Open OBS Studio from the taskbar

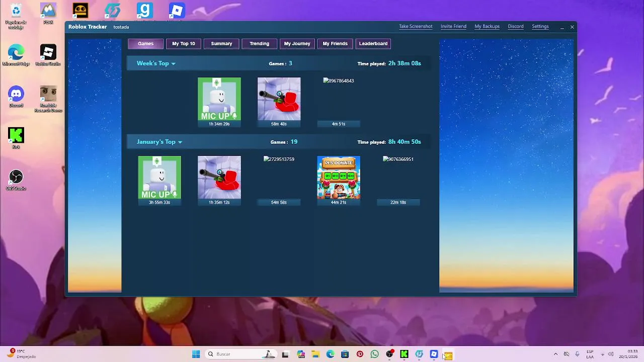tap(389, 354)
